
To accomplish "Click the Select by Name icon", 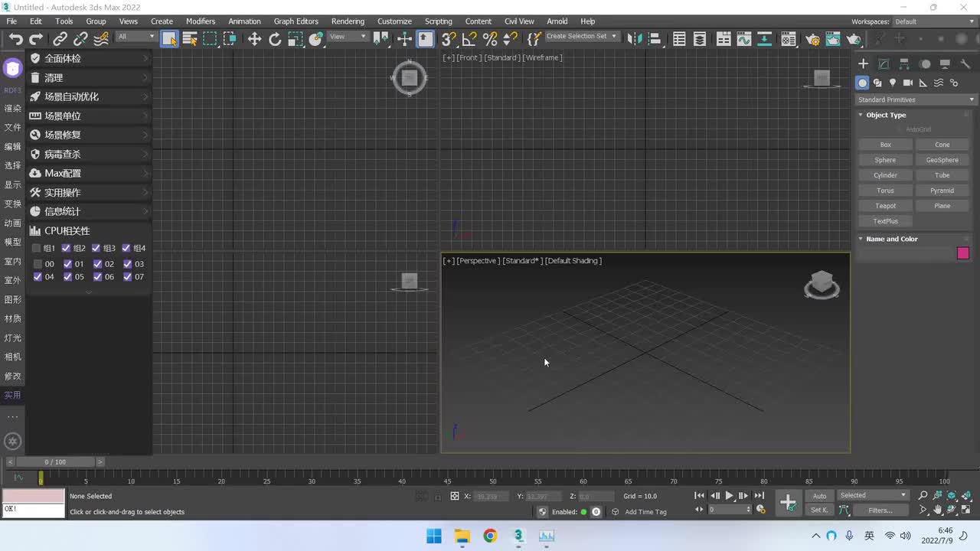I will [x=190, y=39].
